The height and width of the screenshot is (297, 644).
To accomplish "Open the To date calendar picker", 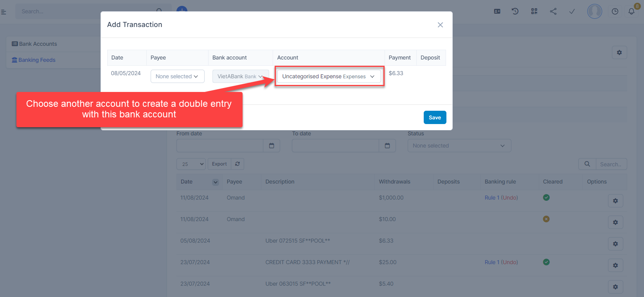I will point(387,146).
